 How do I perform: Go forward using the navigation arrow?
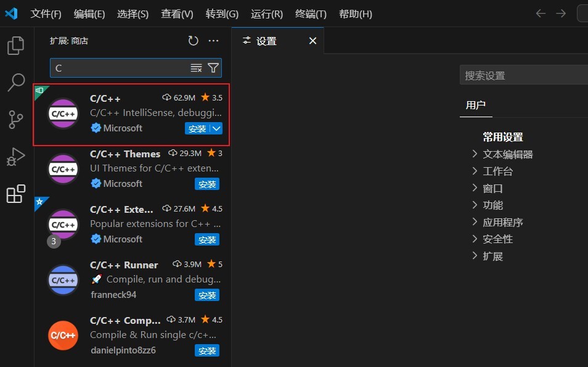tap(561, 14)
